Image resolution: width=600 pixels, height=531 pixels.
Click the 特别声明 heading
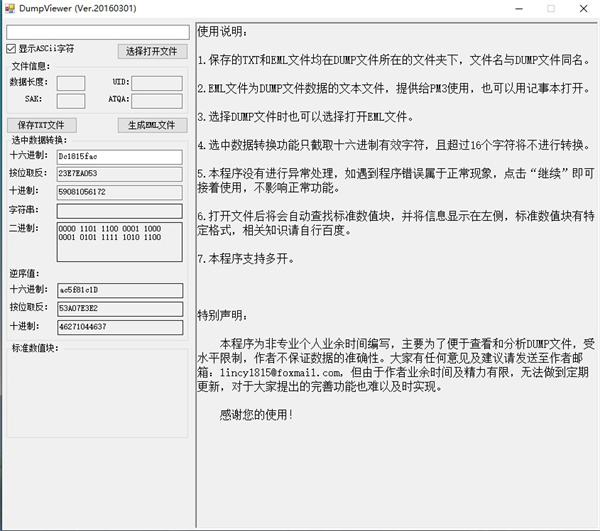[x=222, y=316]
